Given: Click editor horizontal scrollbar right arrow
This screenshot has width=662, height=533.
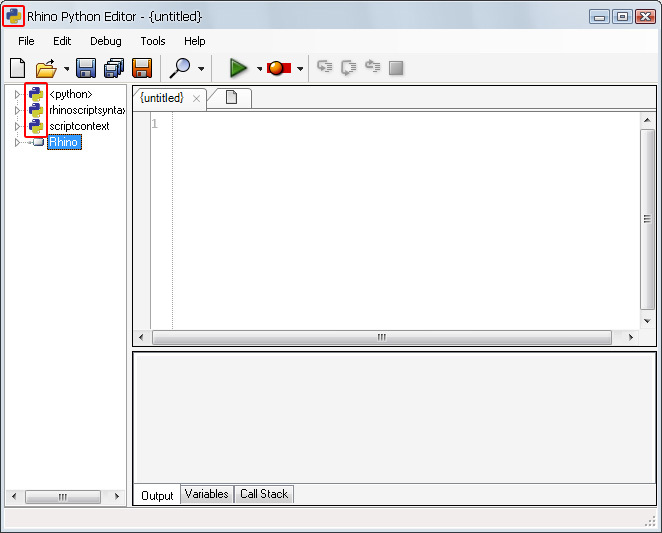Looking at the screenshot, I should 631,337.
